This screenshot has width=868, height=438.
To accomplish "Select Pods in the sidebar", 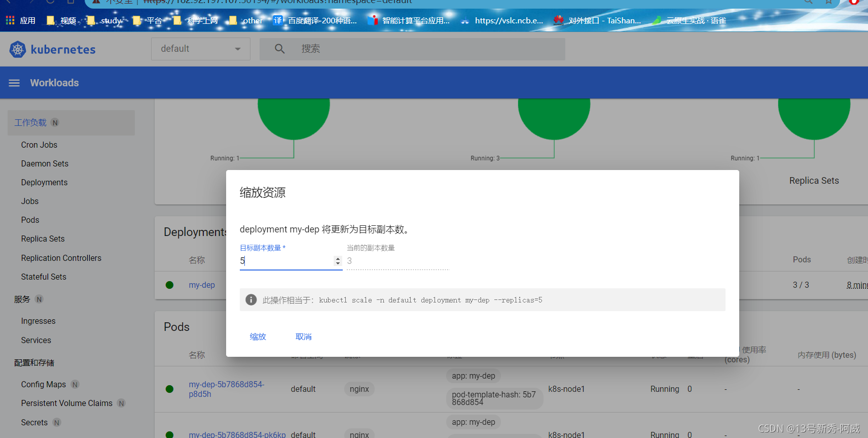I will 30,220.
